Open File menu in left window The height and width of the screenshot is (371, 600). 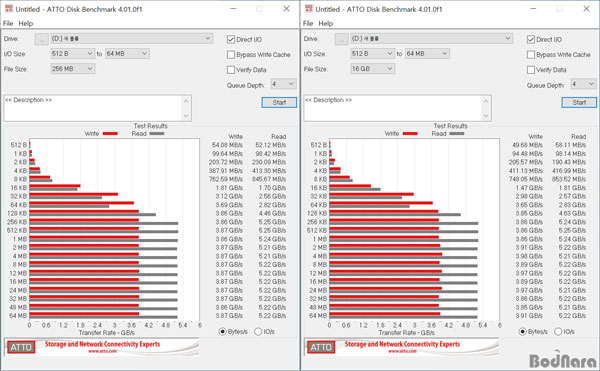[8, 23]
